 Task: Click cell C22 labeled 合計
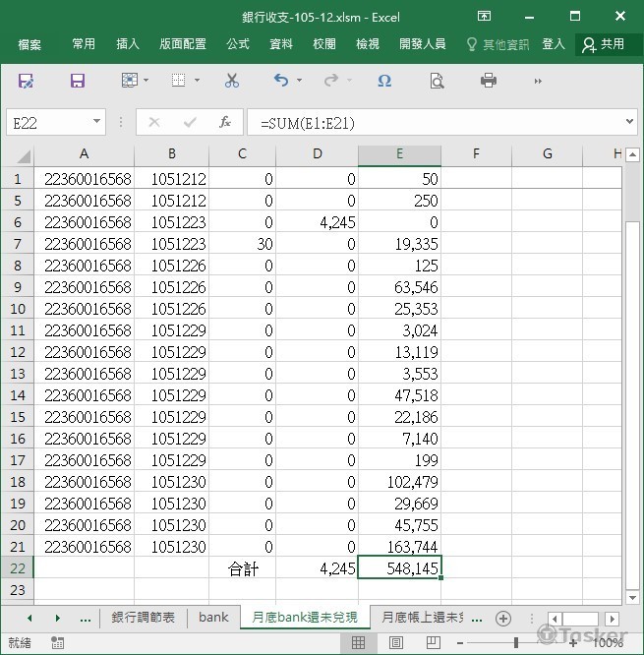(242, 568)
